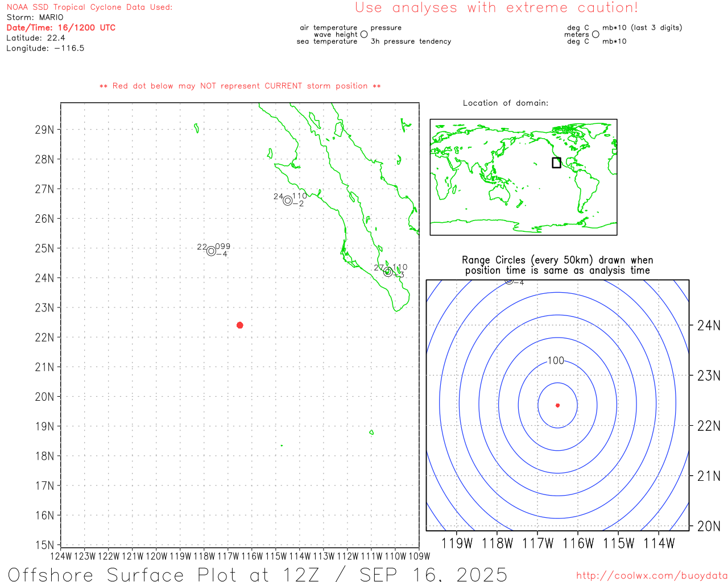The width and height of the screenshot is (728, 582).
Task: Click '114W' label below range circles
Action: (x=659, y=543)
